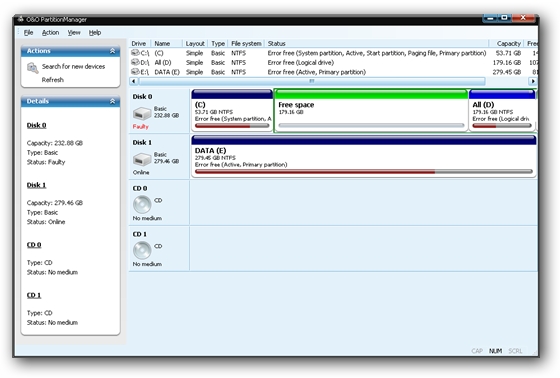Select the E:\ drive icon in list

coord(135,72)
